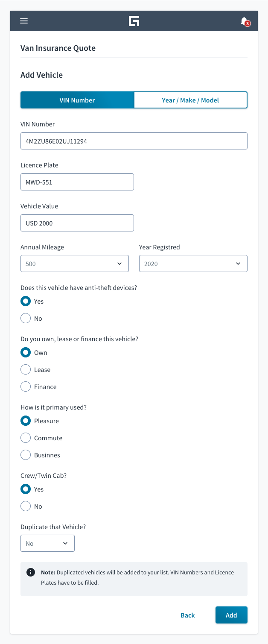The image size is (268, 644).
Task: Switch to the VIN Number tab
Action: (x=77, y=100)
